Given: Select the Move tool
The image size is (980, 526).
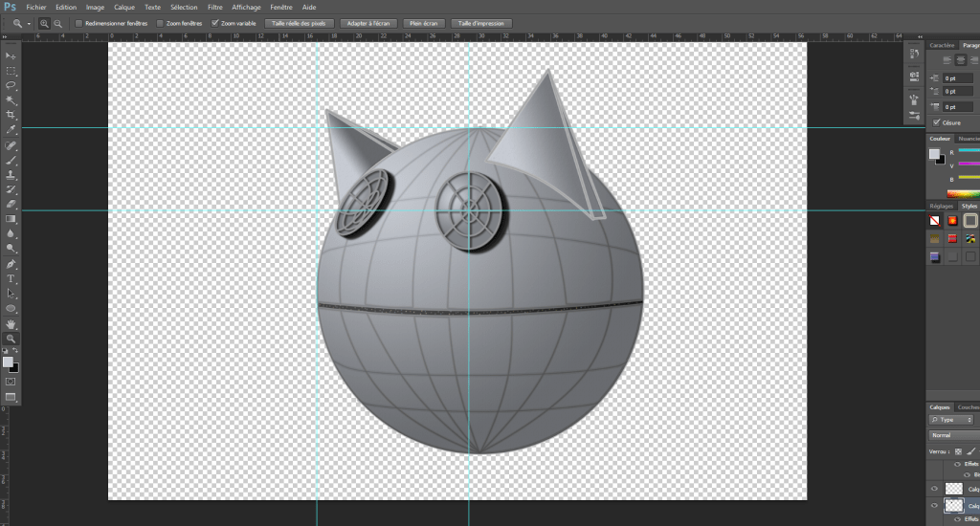Looking at the screenshot, I should click(x=11, y=56).
